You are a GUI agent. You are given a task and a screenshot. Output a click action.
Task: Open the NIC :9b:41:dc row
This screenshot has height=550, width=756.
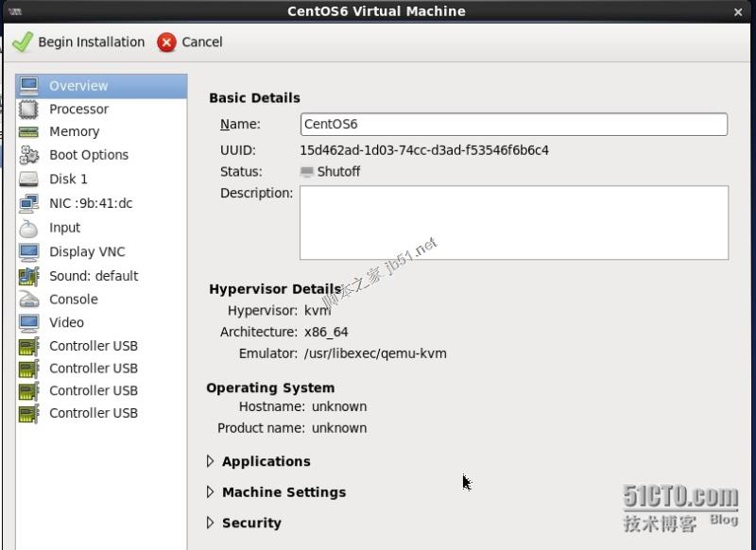[x=101, y=203]
